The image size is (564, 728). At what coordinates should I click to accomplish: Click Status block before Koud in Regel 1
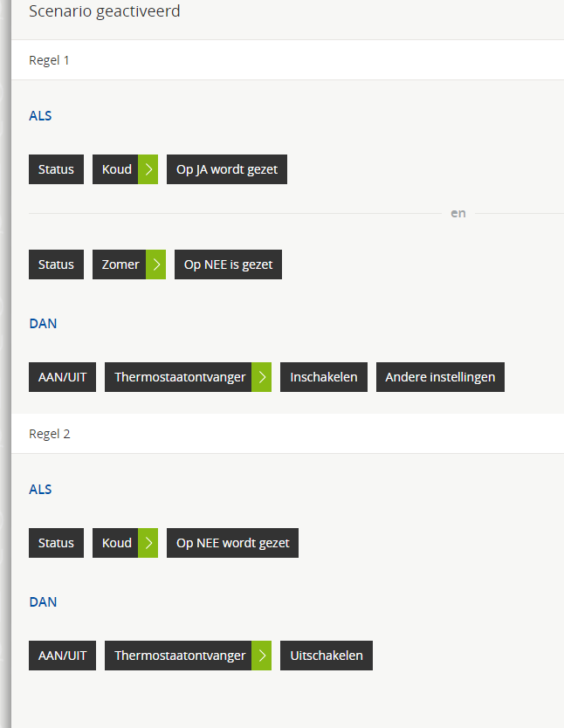[56, 169]
